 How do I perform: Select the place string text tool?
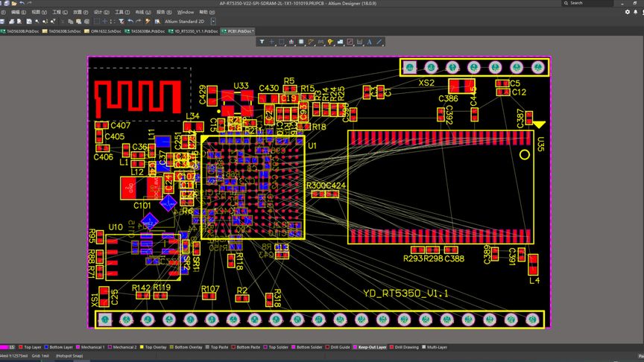tap(369, 42)
